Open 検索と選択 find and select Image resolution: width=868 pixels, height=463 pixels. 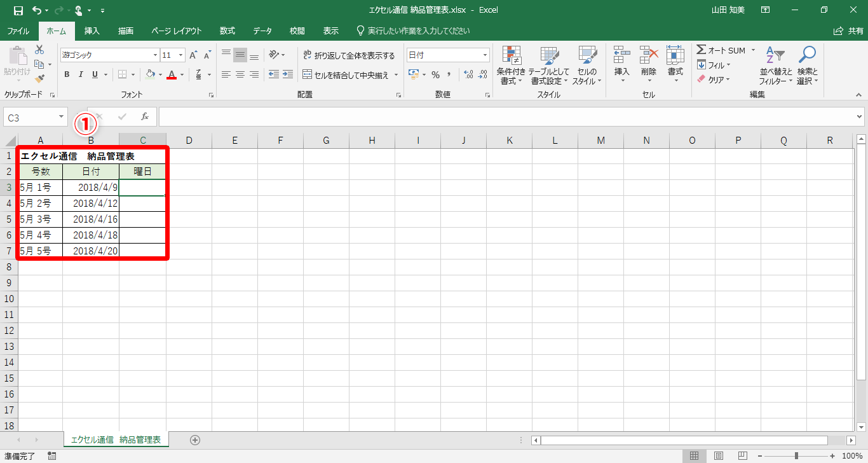(808, 66)
